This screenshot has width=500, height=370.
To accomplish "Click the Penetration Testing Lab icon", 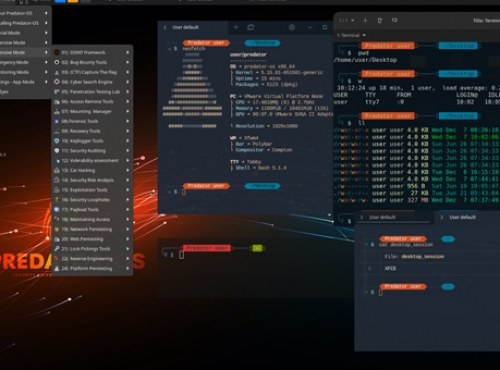I will pos(57,92).
